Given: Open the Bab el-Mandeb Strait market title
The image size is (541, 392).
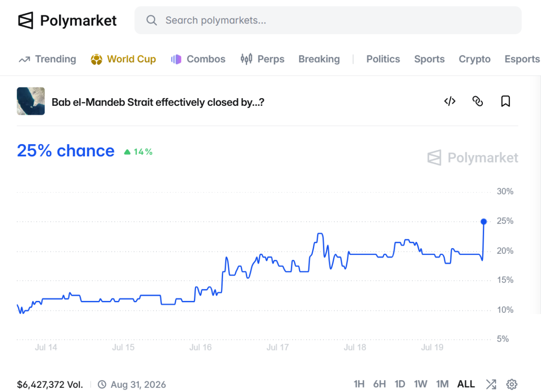Looking at the screenshot, I should tap(158, 102).
